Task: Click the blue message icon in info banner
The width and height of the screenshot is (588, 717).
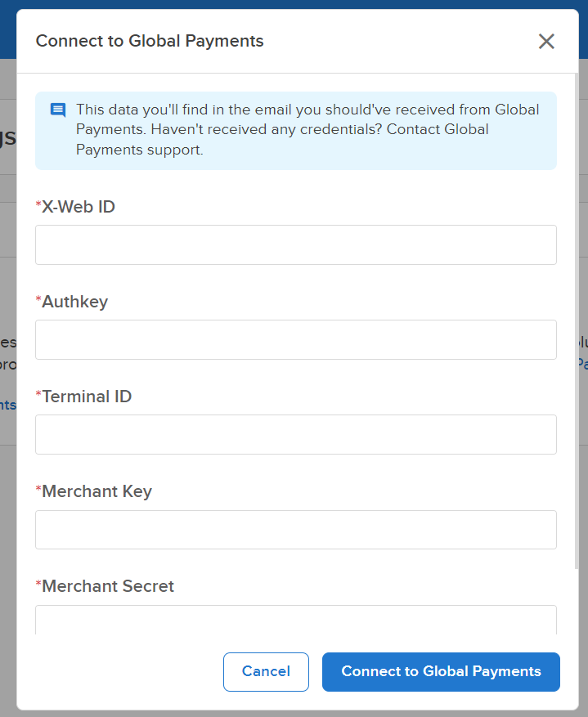Action: pos(58,110)
